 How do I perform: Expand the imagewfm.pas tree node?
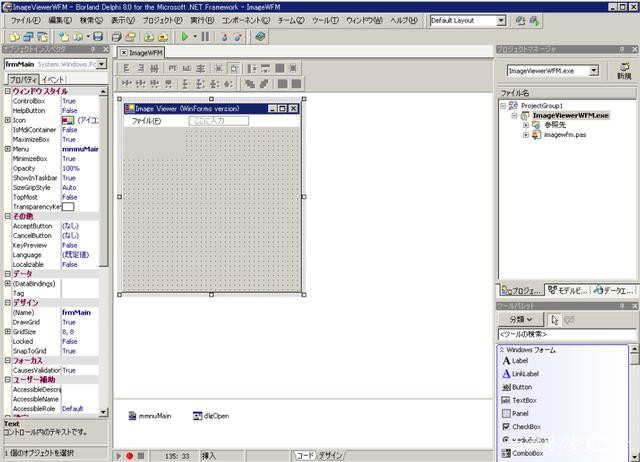click(x=526, y=135)
